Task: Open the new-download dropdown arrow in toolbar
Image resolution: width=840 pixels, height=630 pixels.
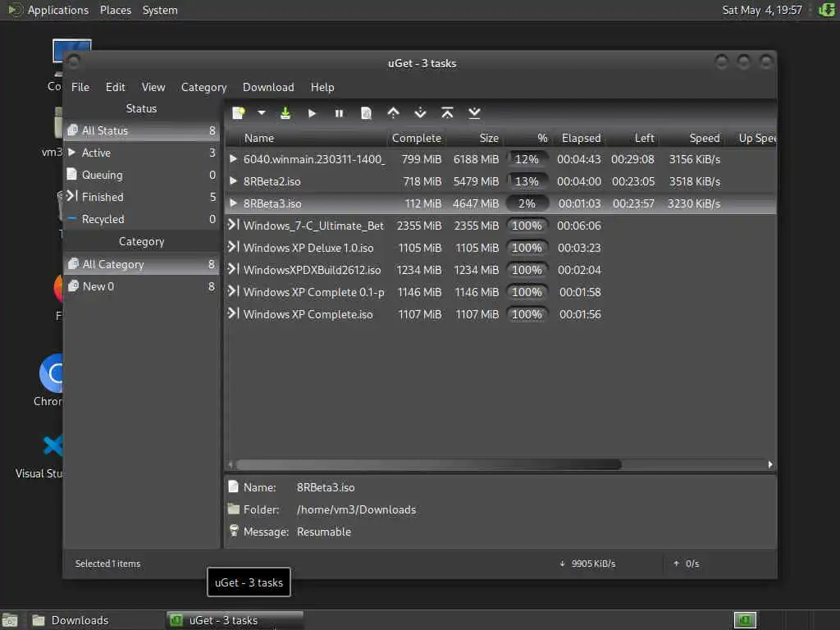Action: [262, 113]
